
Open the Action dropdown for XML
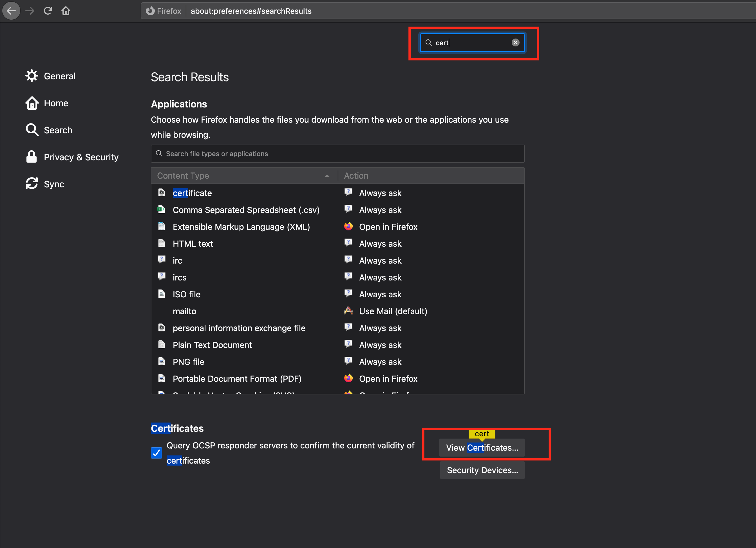388,227
